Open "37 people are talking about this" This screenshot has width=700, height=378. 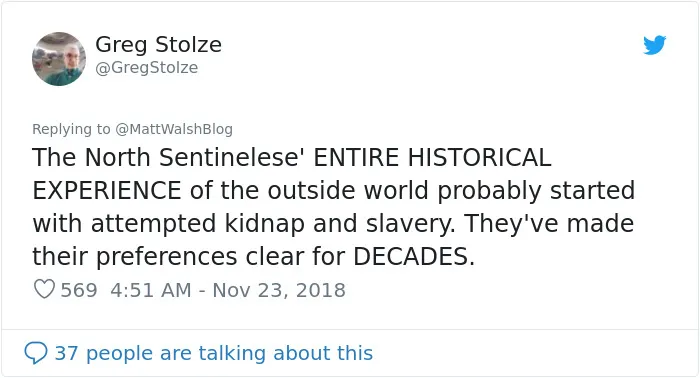pyautogui.click(x=214, y=353)
